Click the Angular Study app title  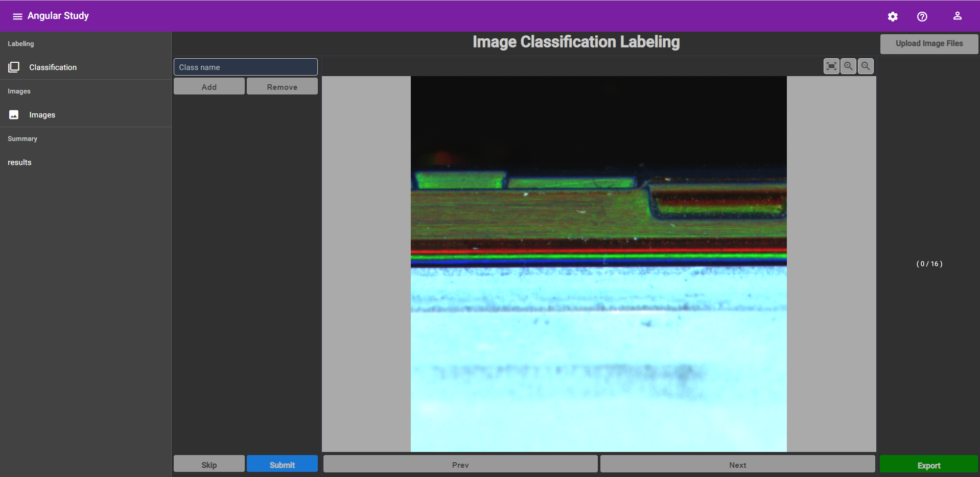click(58, 16)
